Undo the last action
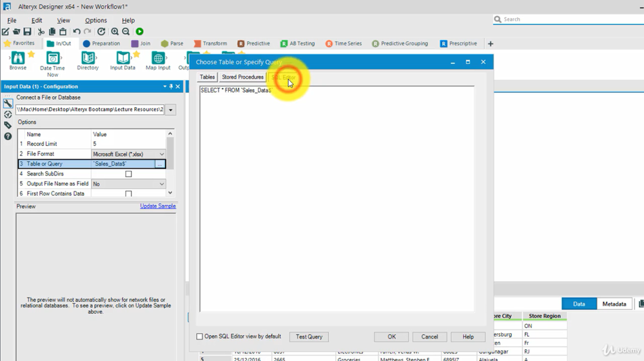 click(77, 32)
